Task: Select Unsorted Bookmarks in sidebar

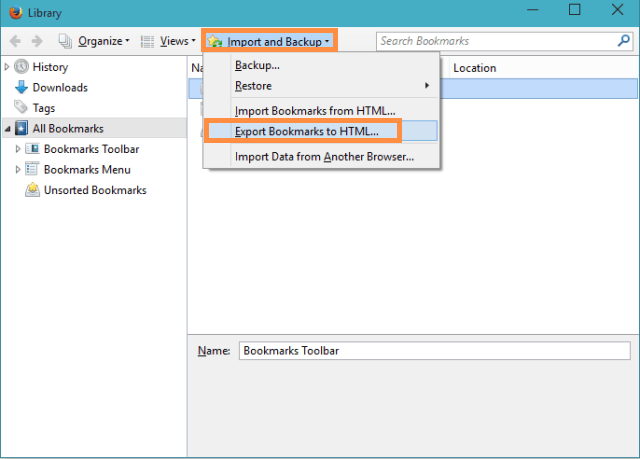Action: pyautogui.click(x=95, y=190)
